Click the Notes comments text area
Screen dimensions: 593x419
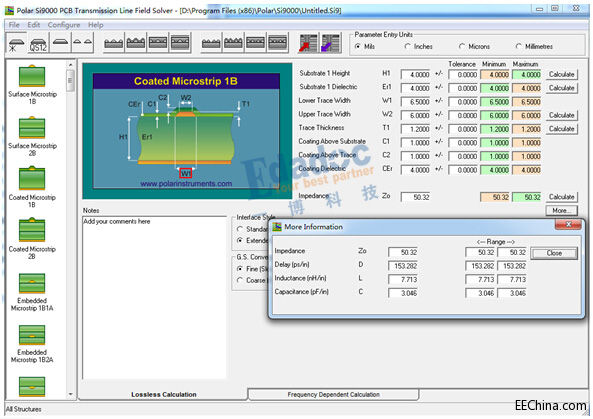point(154,297)
